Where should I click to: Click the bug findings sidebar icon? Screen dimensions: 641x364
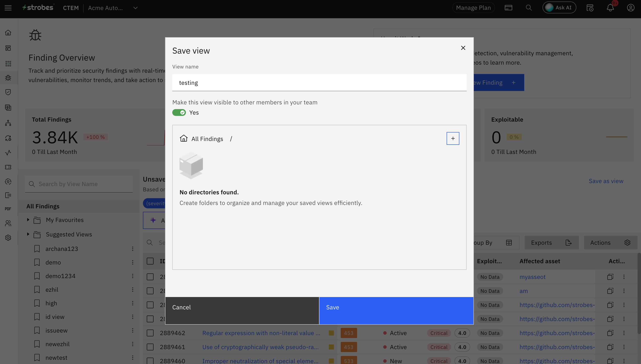tap(8, 78)
